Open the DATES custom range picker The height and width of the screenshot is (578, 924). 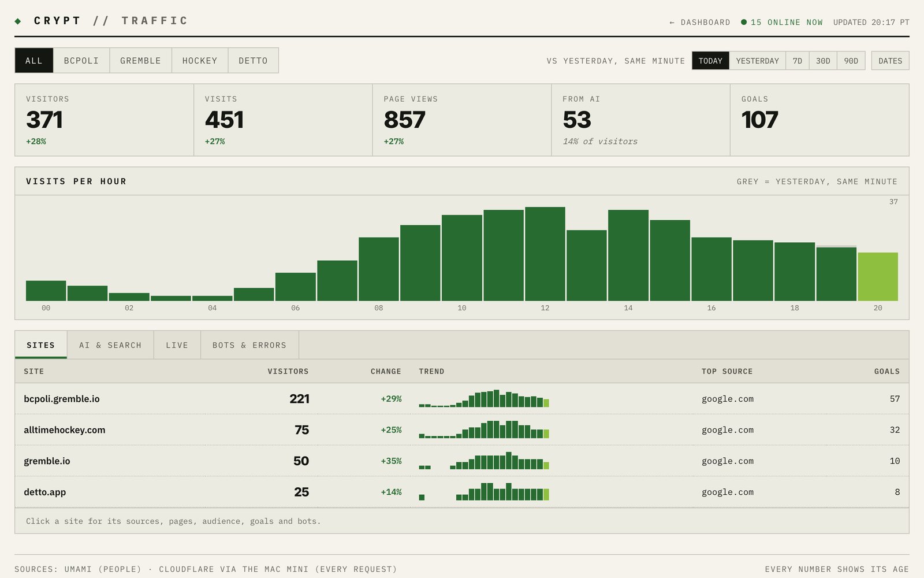click(x=890, y=61)
